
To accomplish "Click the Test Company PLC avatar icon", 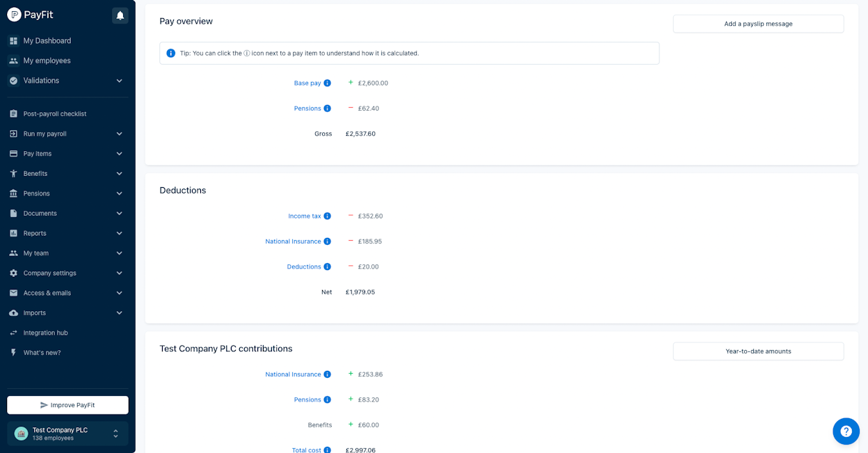I will coord(21,434).
